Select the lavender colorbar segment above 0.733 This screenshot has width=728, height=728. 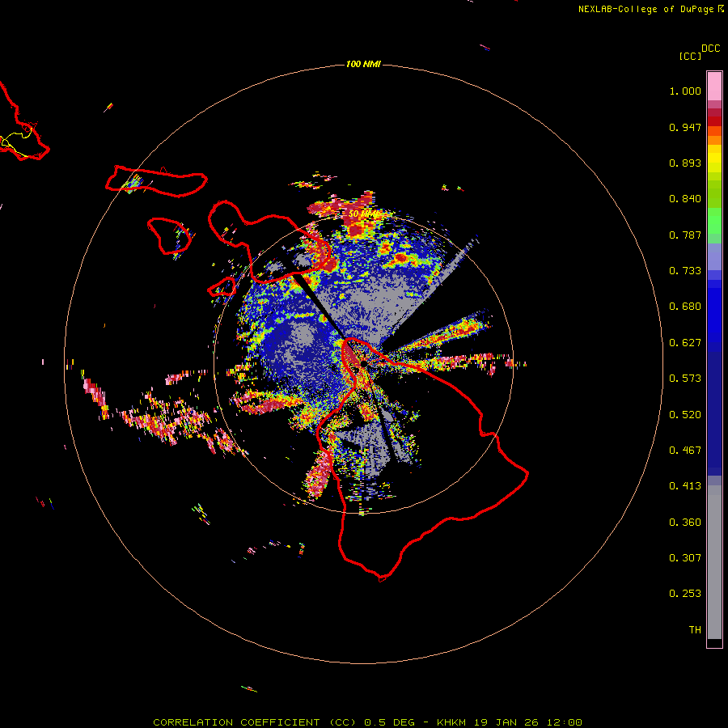714,256
